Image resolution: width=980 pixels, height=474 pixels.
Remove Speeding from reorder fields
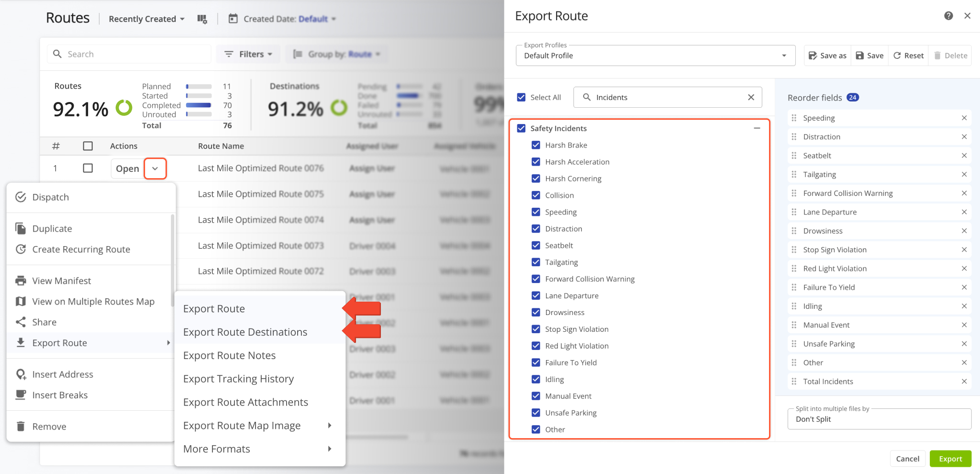tap(964, 118)
